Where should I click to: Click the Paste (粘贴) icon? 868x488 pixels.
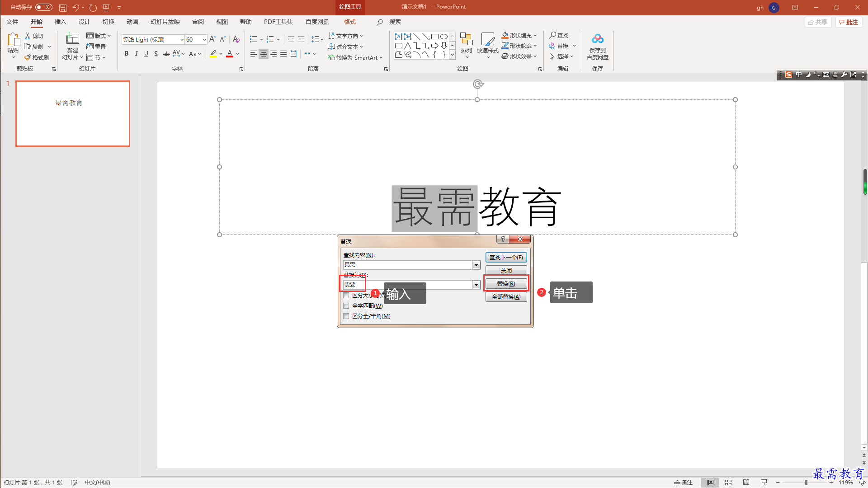pyautogui.click(x=13, y=40)
